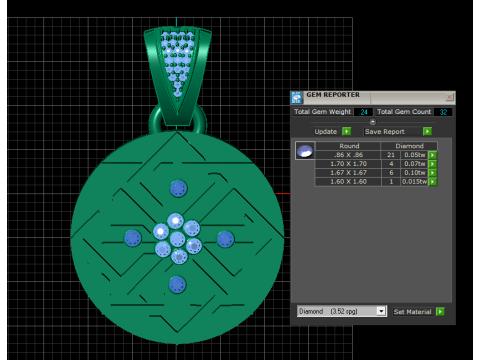Select the pave-set bail of the pendant
The width and height of the screenshot is (480, 360).
click(x=178, y=75)
